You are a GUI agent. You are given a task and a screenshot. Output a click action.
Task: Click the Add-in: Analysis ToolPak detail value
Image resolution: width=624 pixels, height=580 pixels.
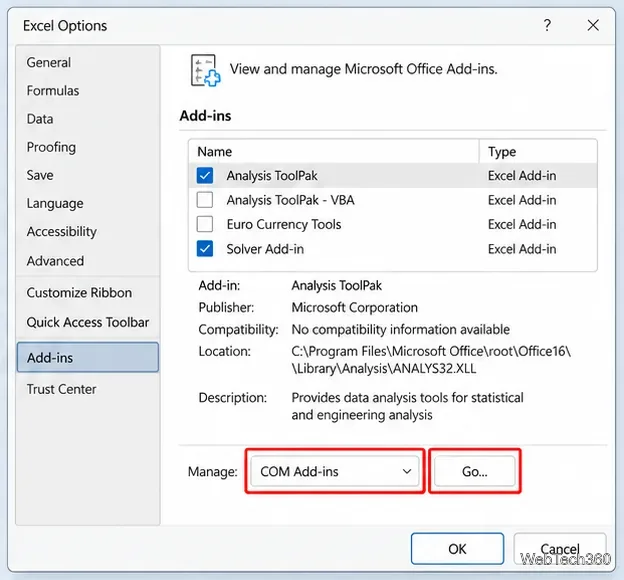337,285
